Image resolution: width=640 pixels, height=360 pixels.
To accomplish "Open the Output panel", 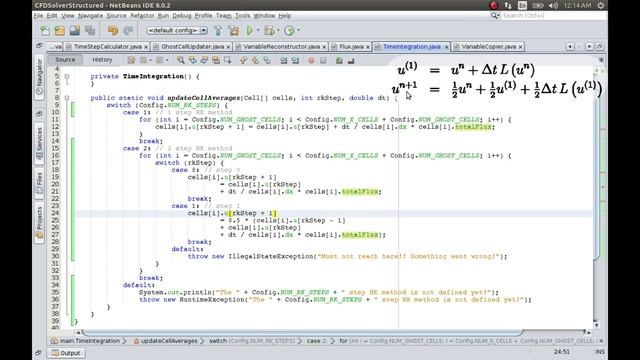I will click(66, 353).
